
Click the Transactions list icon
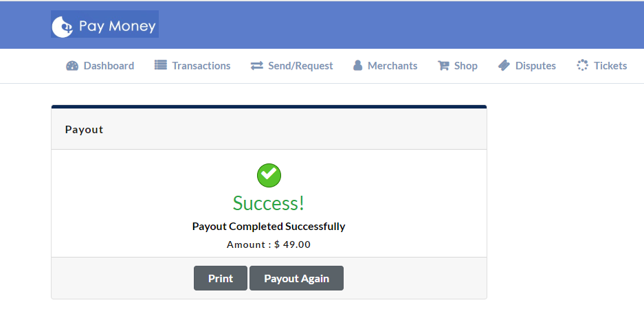[x=161, y=66]
